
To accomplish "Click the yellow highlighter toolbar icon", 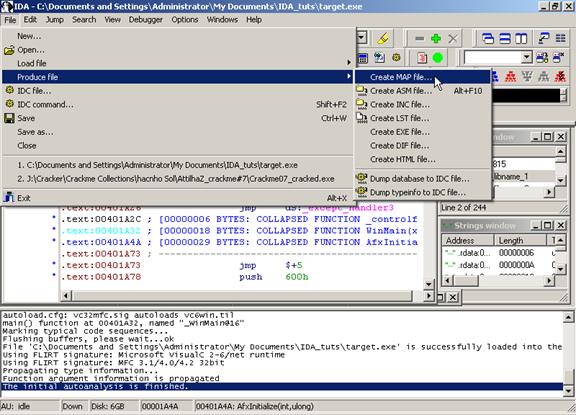I will (x=383, y=38).
